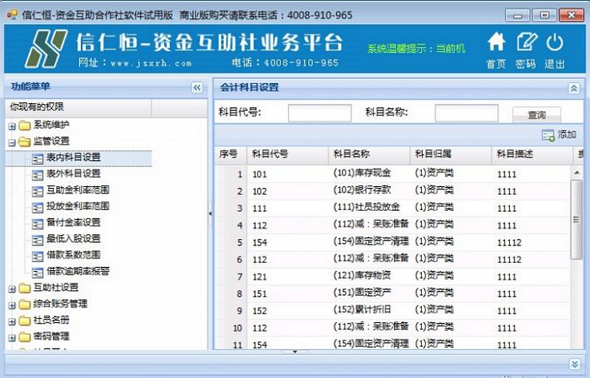Collapse 会计科目设置 panel with up-arrow icon
Screen dimensions: 590x378
tap(574, 88)
